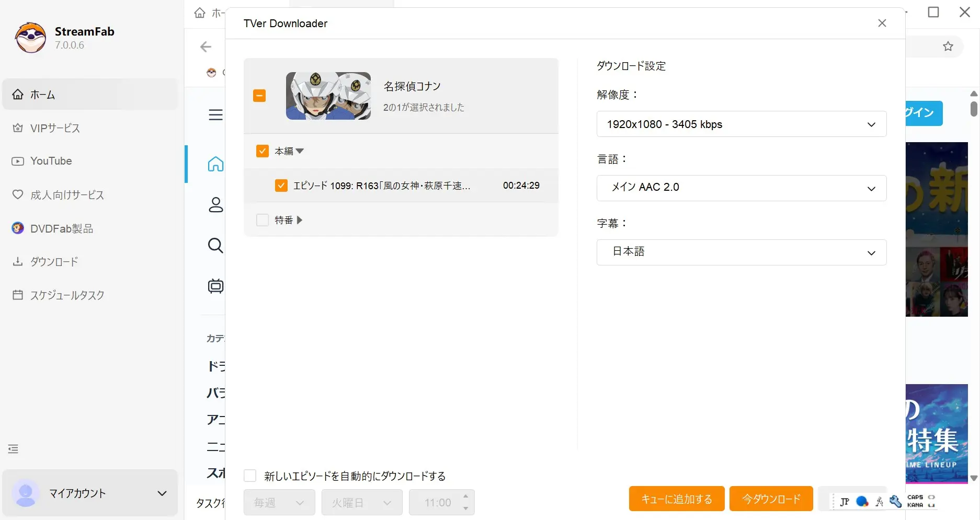
Task: Open the ホーム sidebar item
Action: [90, 94]
